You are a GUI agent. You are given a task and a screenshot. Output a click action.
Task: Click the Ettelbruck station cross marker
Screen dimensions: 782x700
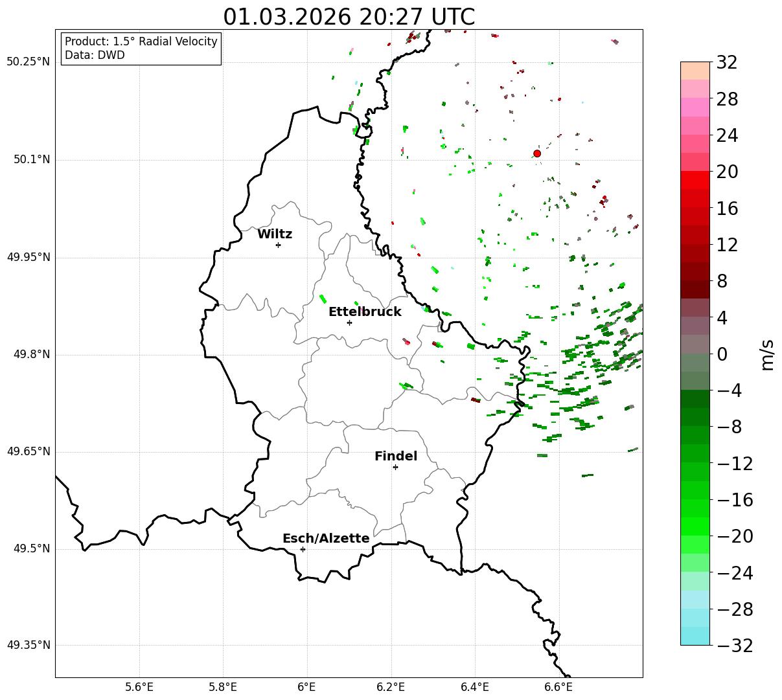[x=349, y=322]
